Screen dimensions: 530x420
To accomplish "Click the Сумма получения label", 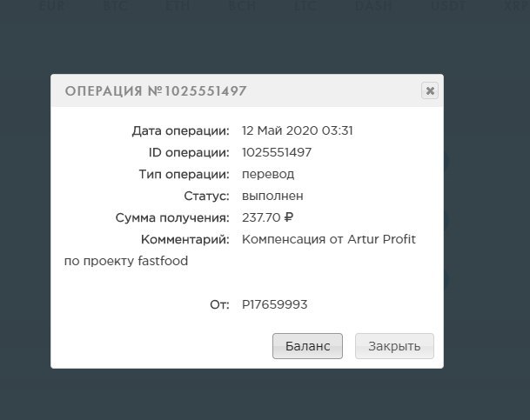I will [172, 217].
